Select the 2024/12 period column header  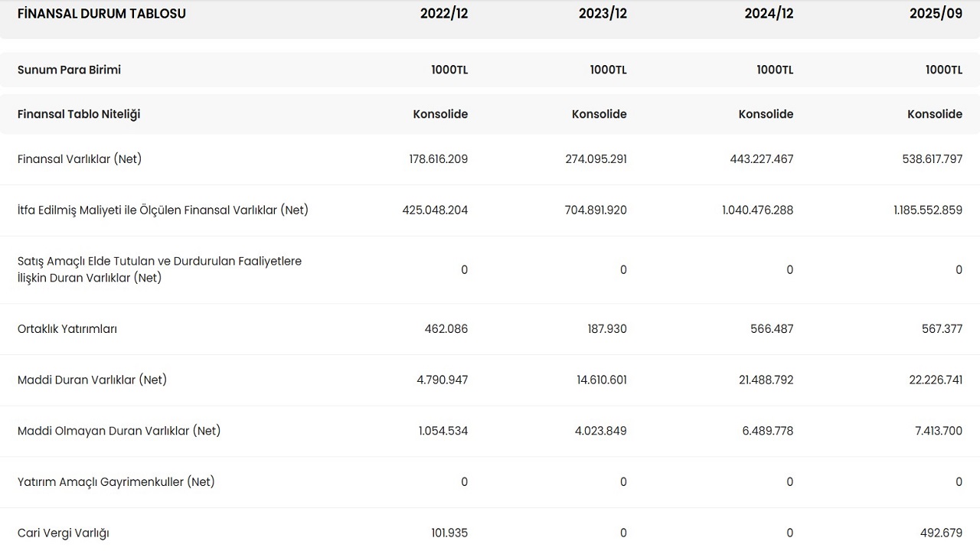(769, 14)
